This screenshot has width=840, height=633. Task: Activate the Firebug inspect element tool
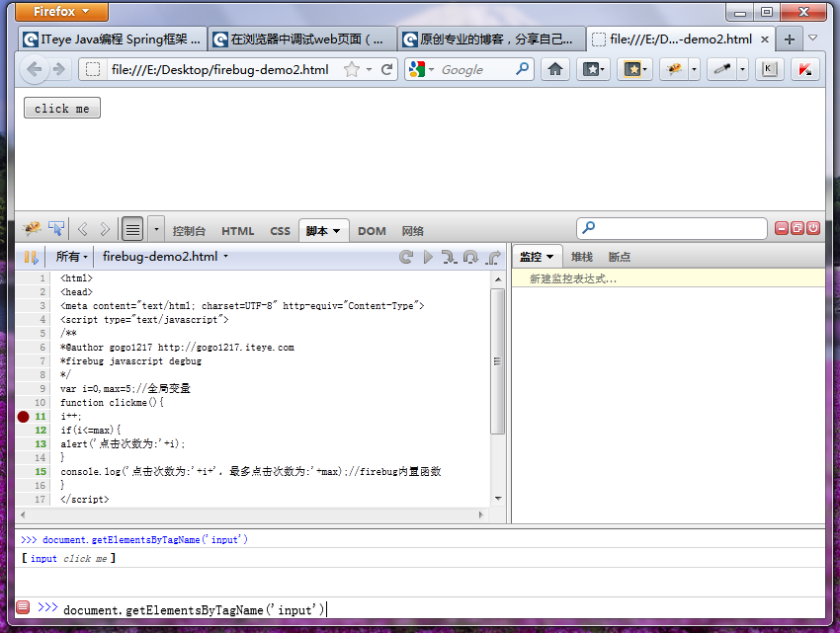tap(56, 229)
